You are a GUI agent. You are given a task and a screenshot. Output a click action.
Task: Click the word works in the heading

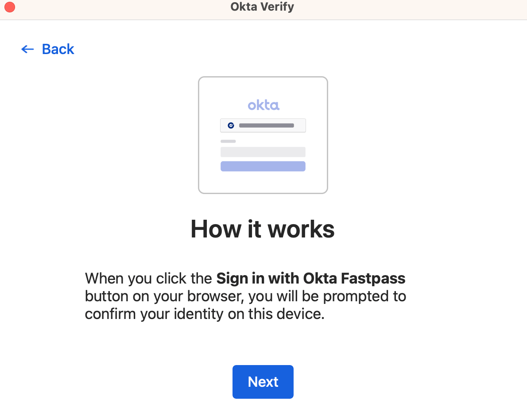[301, 229]
